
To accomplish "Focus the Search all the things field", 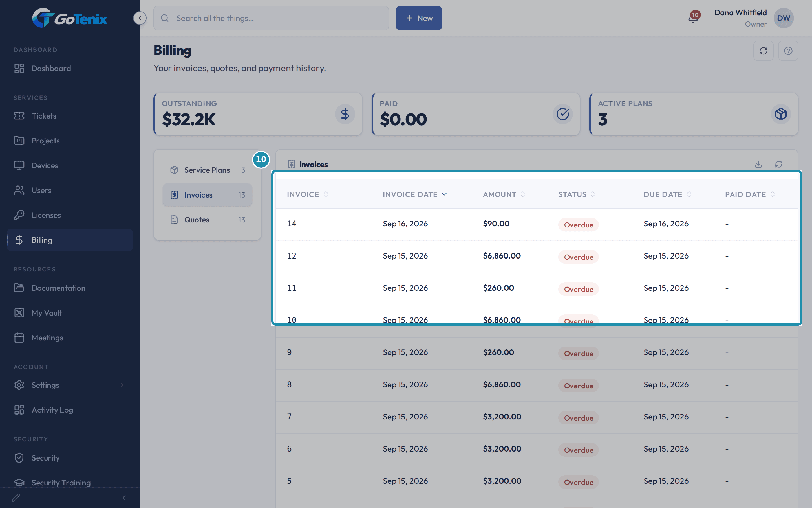I will click(x=271, y=18).
